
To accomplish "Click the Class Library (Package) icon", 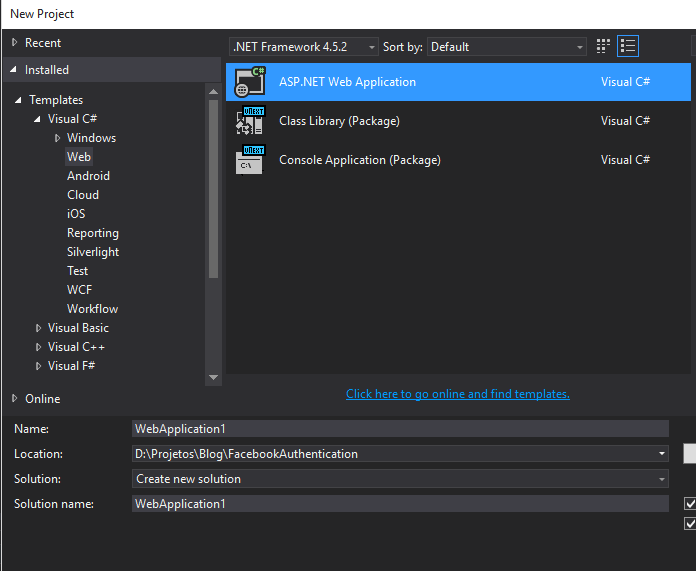I will coord(249,121).
